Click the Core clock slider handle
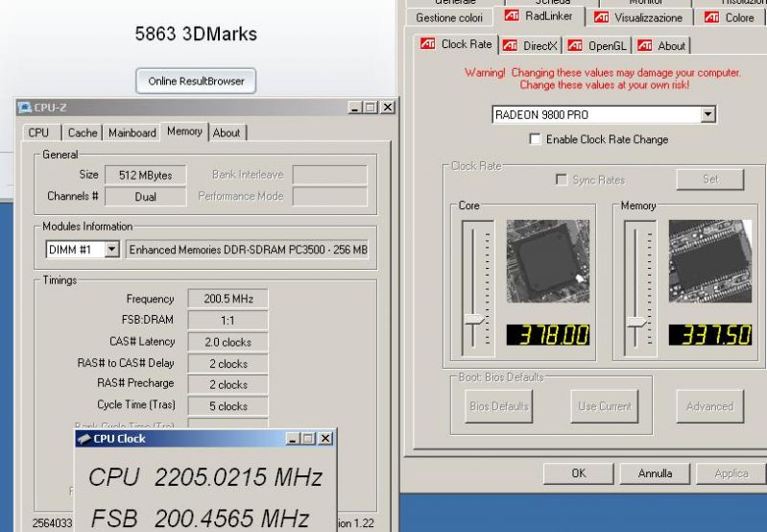Screen dimensions: 767x532 (x=474, y=320)
